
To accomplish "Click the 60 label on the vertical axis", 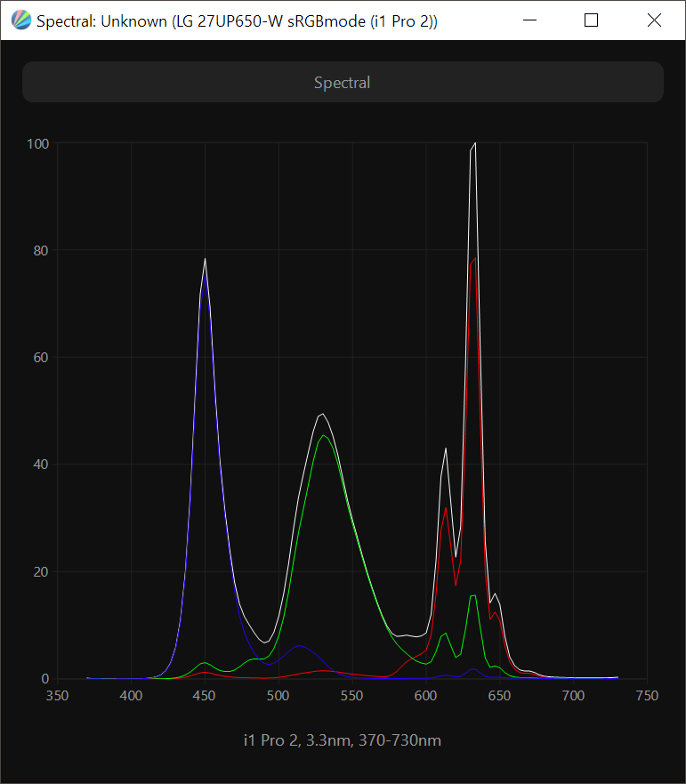I will click(41, 358).
